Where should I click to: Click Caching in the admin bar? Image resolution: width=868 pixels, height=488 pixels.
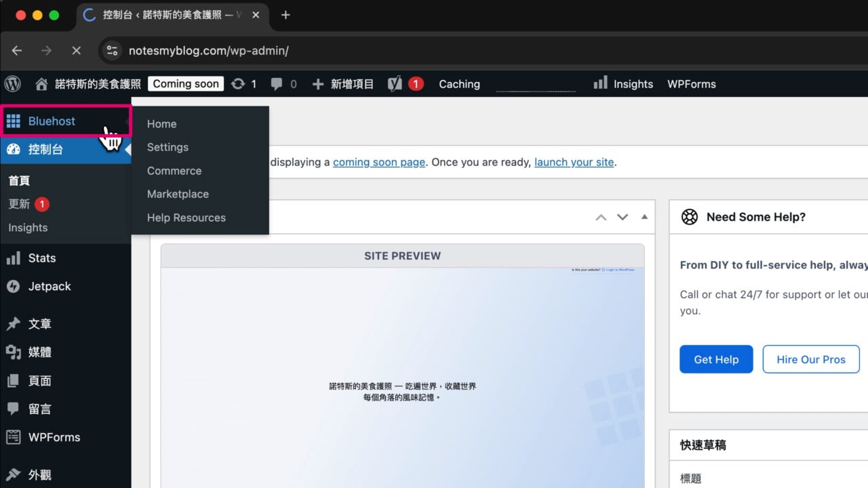(x=459, y=83)
